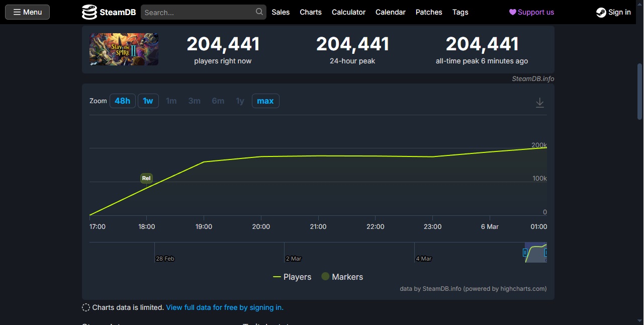
Task: Click the all-time peak 6 minutes ago text
Action: pos(482,61)
